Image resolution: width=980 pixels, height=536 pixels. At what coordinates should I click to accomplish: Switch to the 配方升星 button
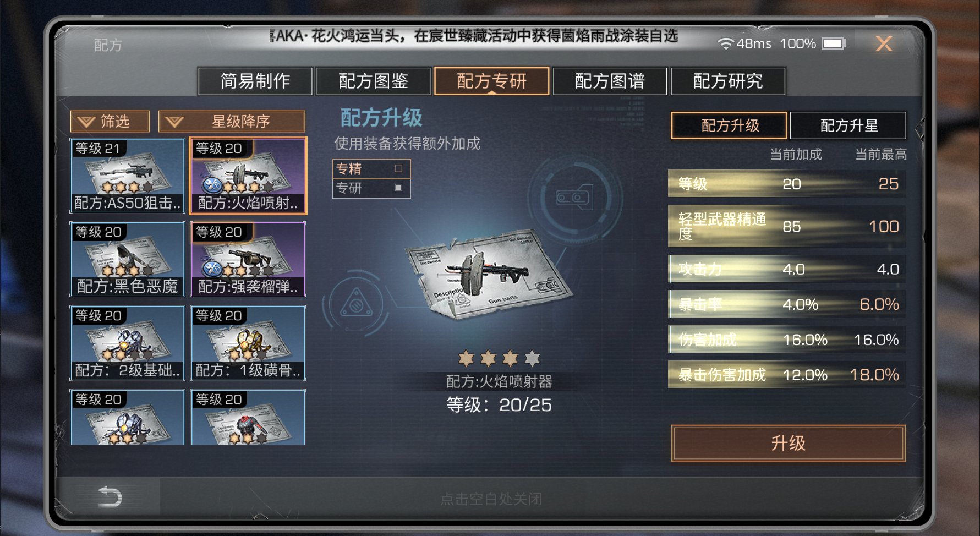(x=848, y=125)
